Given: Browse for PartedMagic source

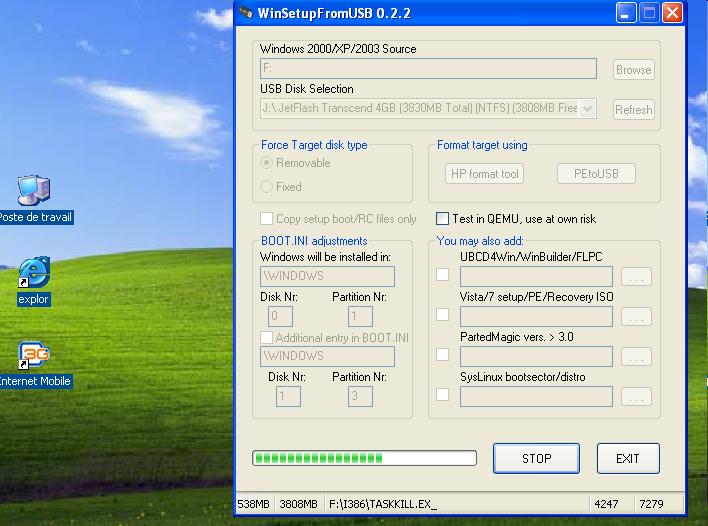Looking at the screenshot, I should click(636, 357).
